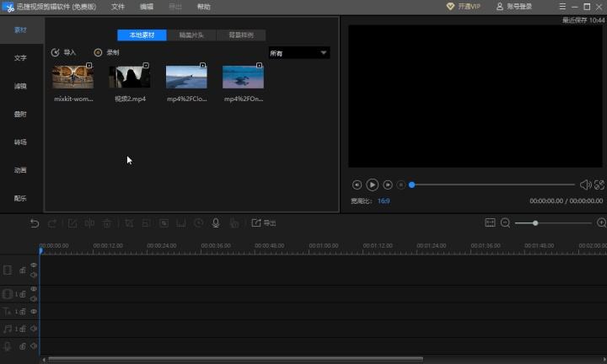Click the preview fullscreen icon
Screen dimensions: 607x364
click(599, 185)
